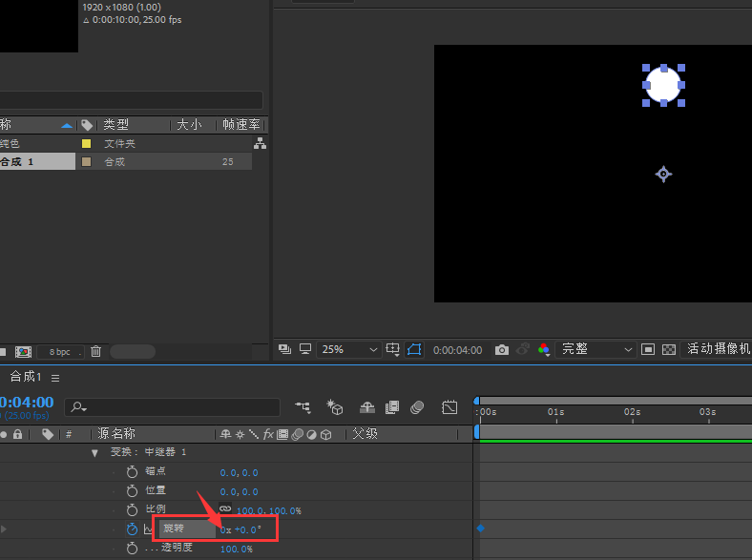Click the snapshot camera icon

coord(502,350)
